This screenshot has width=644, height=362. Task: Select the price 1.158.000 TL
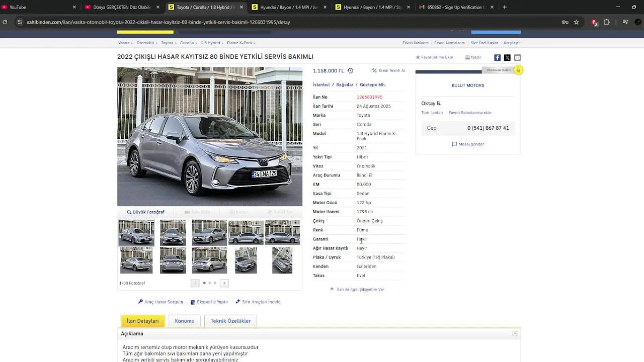click(328, 71)
